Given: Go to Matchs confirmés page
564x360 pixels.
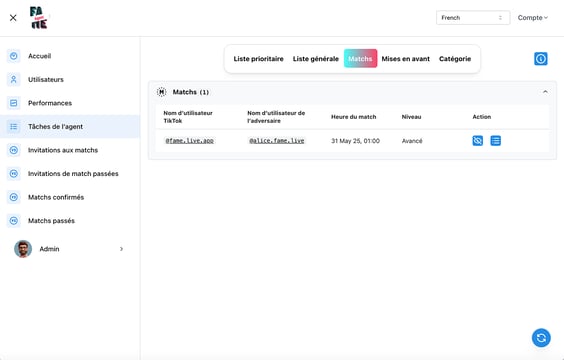Looking at the screenshot, I should point(56,197).
